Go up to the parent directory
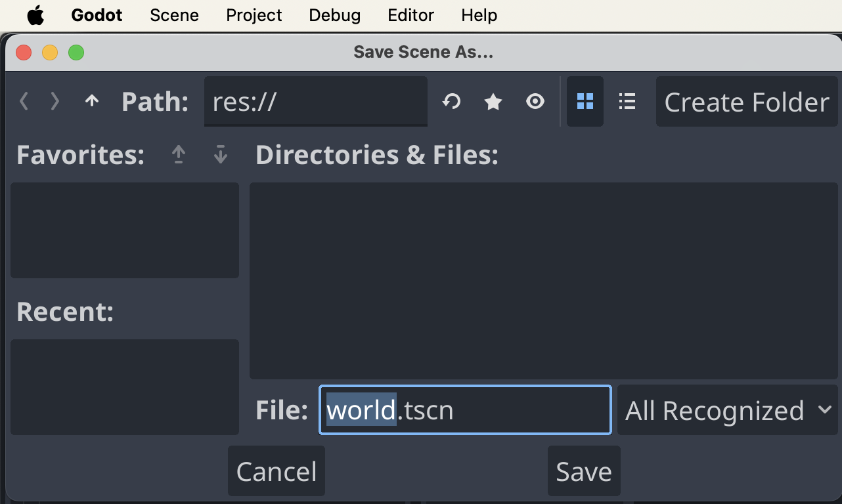Screen dimensions: 842x504 click(x=91, y=101)
